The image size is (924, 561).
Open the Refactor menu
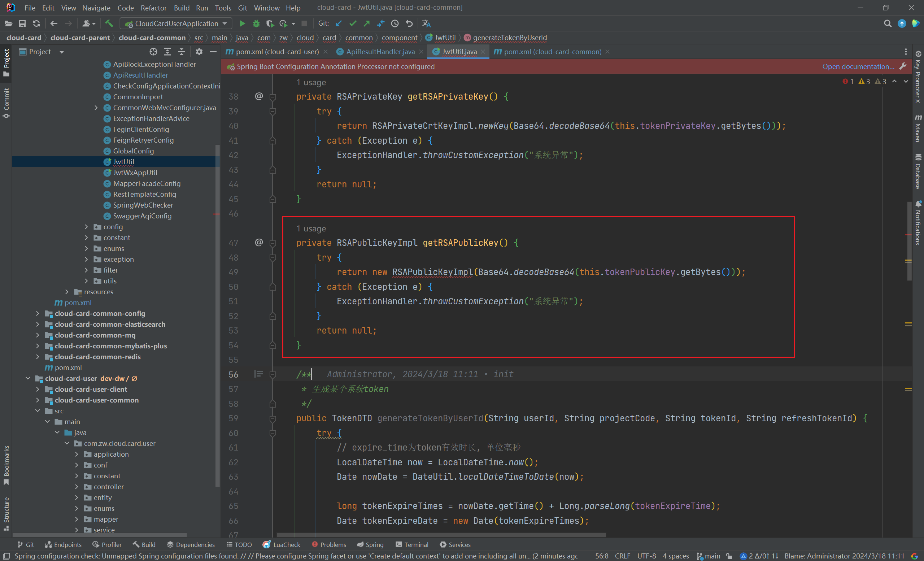(153, 8)
